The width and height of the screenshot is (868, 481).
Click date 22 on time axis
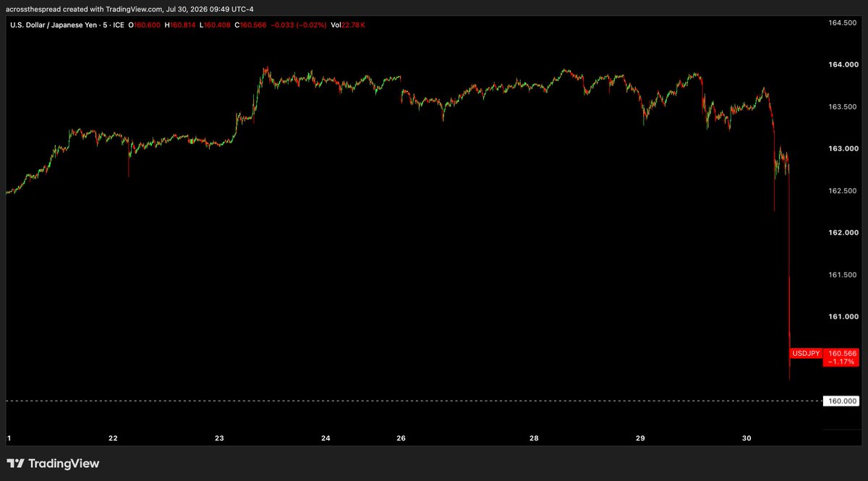click(114, 438)
